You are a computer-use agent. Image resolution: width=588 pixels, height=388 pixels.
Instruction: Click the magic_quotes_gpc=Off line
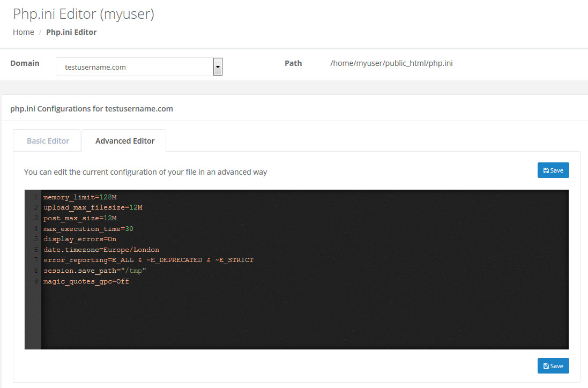click(86, 281)
